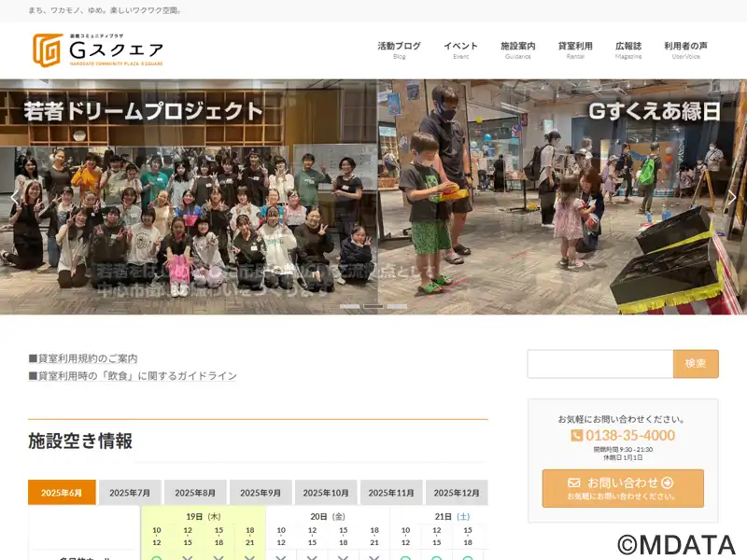Click the お問い合わせ contact button
This screenshot has height=560, width=747.
(623, 488)
